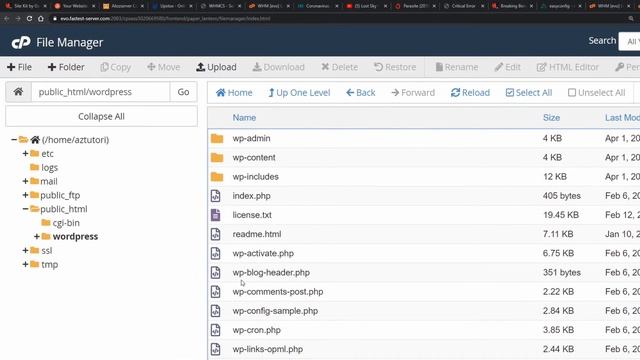Click the cPanel logo icon

[21, 42]
